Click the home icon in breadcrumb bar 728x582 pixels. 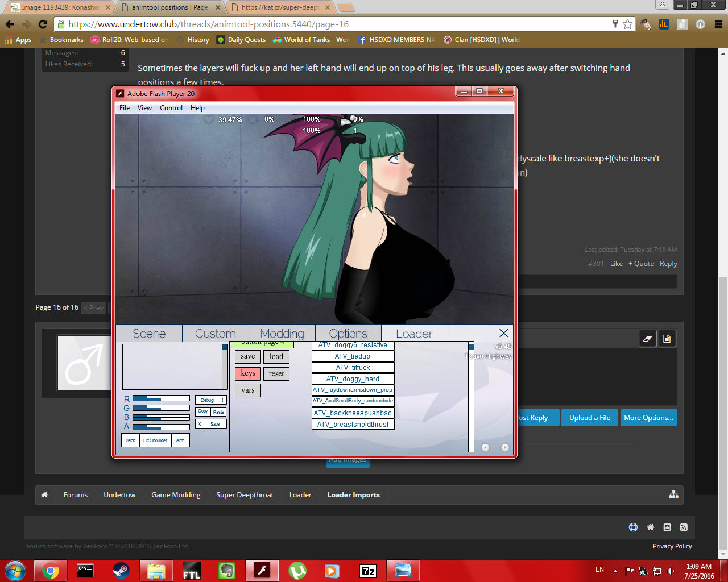[x=44, y=495]
